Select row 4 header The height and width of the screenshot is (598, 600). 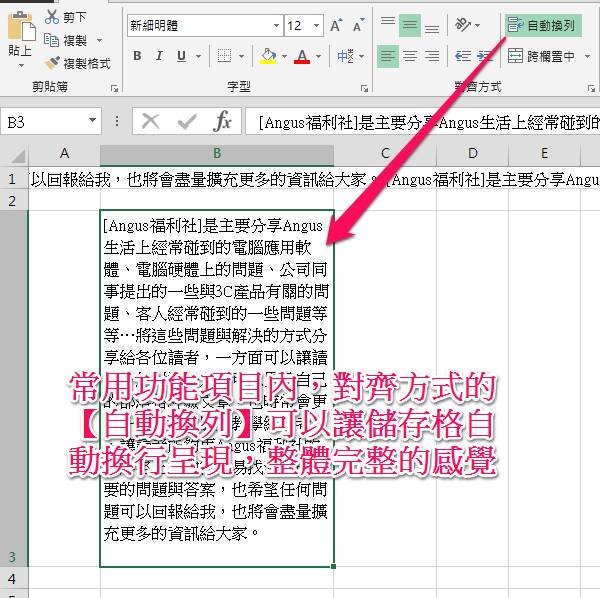(x=13, y=578)
